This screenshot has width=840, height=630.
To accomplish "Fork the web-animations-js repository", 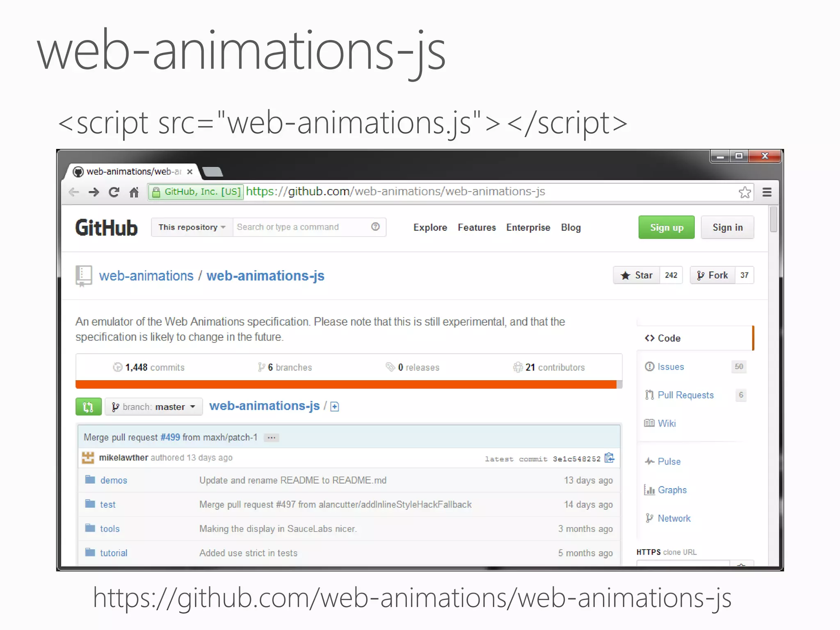I will pos(713,275).
